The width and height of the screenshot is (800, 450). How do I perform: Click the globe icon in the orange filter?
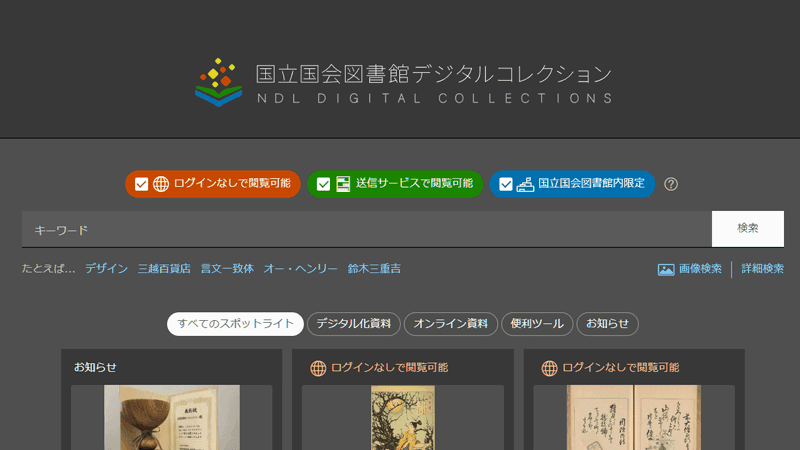tap(161, 184)
